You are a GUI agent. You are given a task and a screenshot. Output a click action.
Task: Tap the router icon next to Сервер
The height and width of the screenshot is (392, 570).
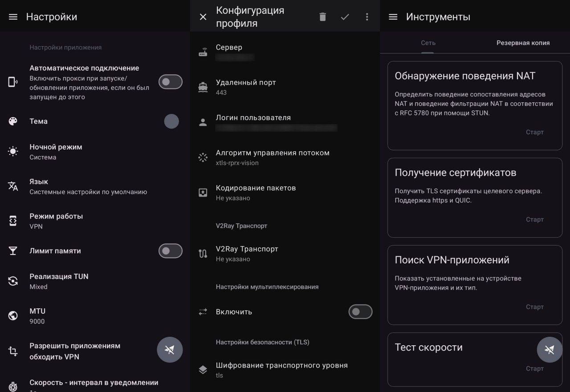point(203,52)
